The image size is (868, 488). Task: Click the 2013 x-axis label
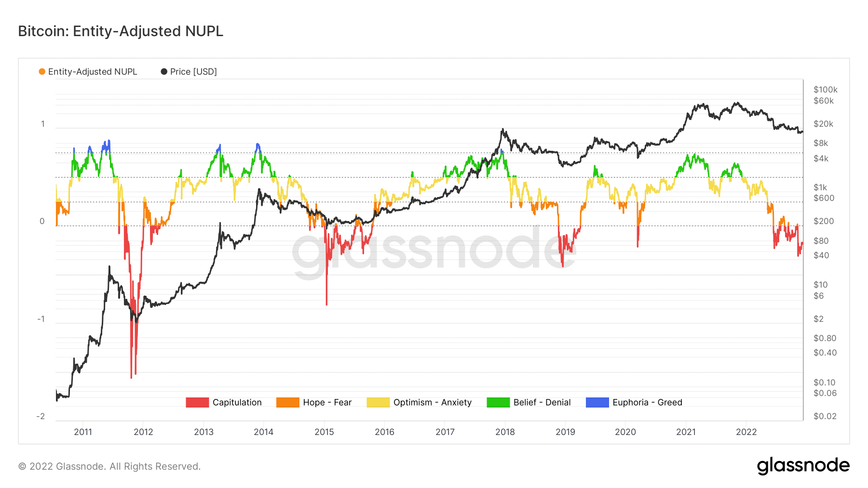pos(203,432)
